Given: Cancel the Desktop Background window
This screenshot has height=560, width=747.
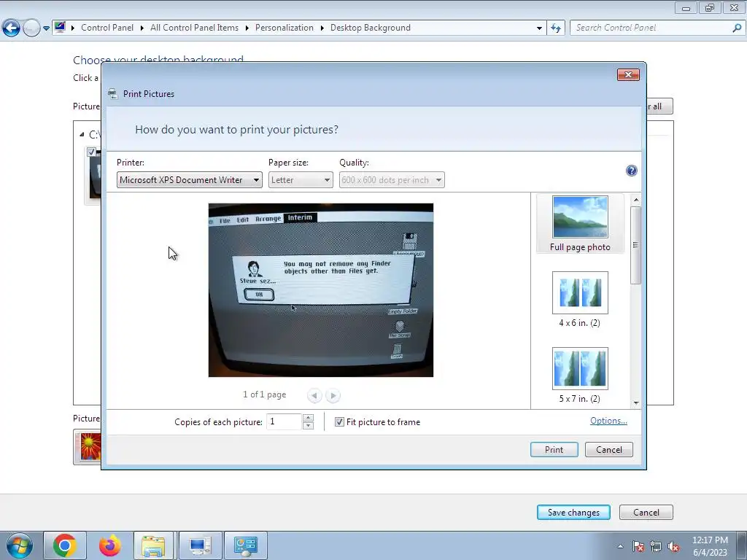Looking at the screenshot, I should (646, 513).
